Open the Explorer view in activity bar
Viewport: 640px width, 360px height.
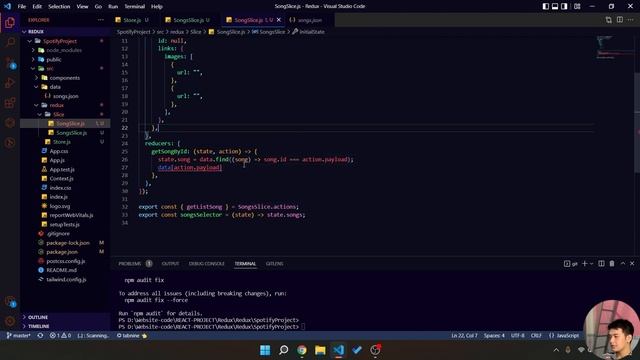tap(10, 22)
